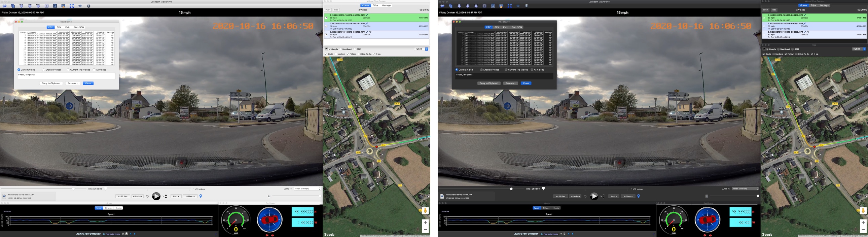Click the snapshot save icon, light-mode toolbar
Screen dimensions: 868x237
click(63, 6)
